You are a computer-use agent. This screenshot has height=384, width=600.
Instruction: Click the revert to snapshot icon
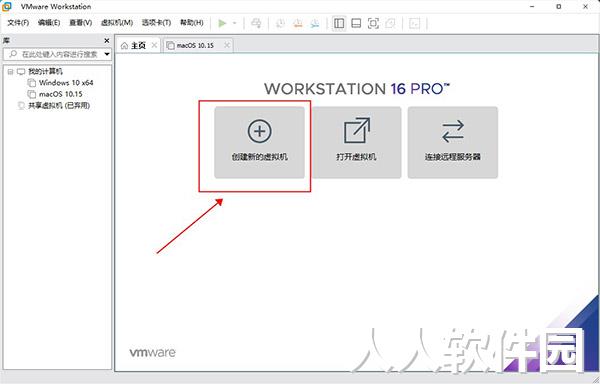pyautogui.click(x=298, y=23)
